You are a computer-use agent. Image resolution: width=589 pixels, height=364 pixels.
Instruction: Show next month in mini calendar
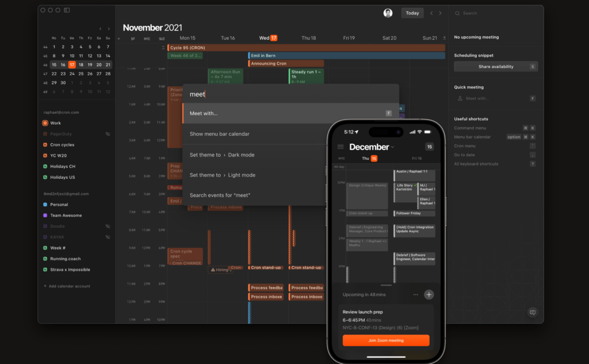tap(109, 29)
